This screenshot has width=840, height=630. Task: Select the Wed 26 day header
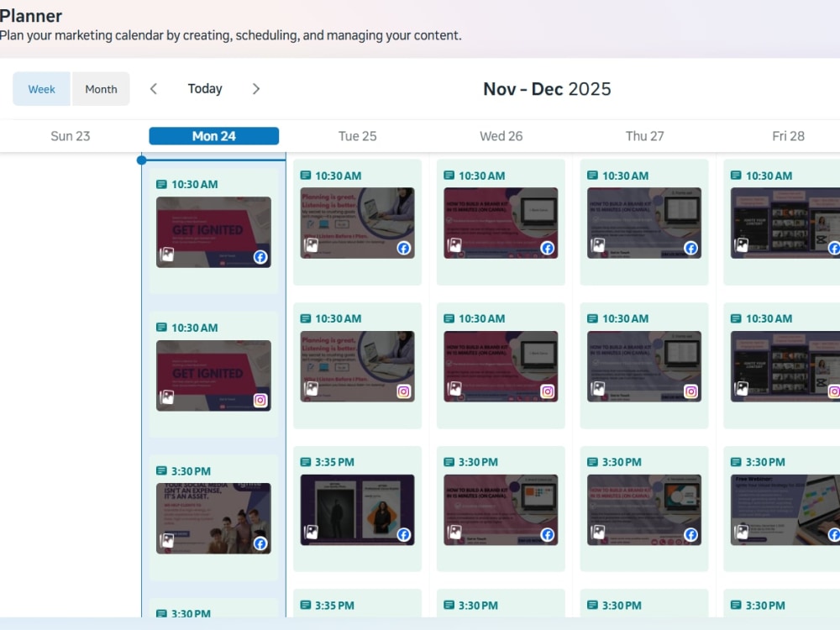tap(501, 136)
